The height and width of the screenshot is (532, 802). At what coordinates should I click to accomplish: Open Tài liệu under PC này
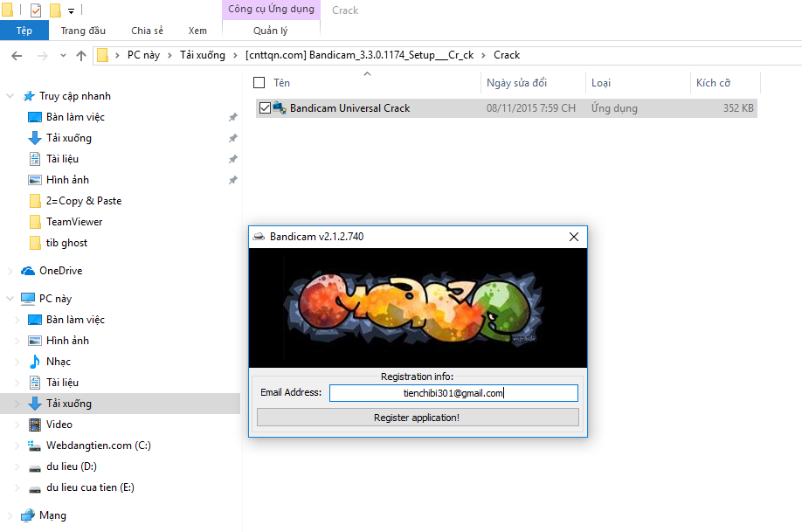click(x=62, y=383)
